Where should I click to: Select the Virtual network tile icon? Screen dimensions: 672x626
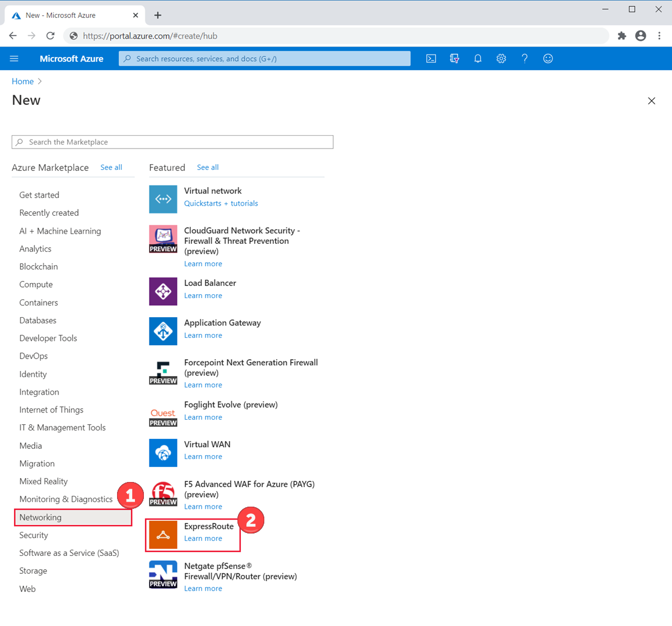point(163,199)
